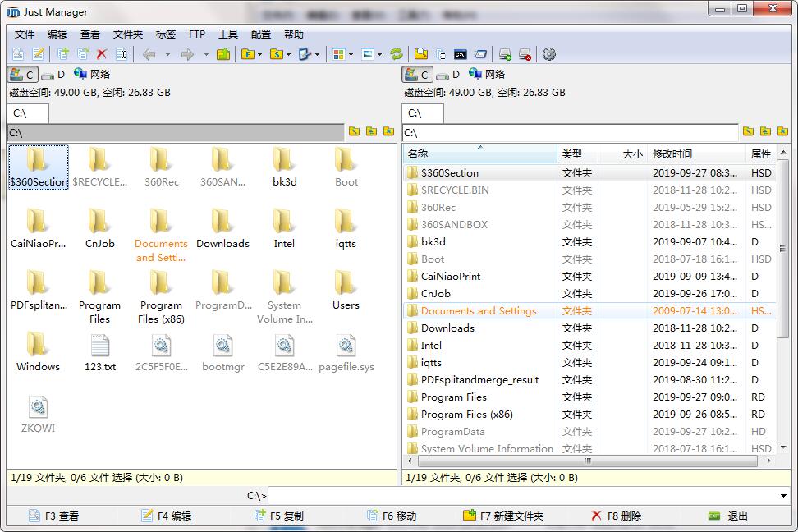Image resolution: width=798 pixels, height=532 pixels.
Task: Click the go up folder icon
Action: click(223, 54)
